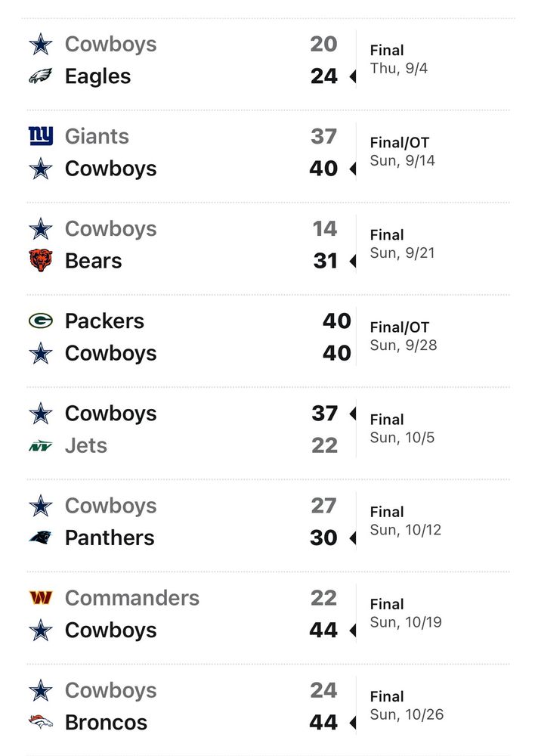Click the Jets team logo

[x=41, y=447]
